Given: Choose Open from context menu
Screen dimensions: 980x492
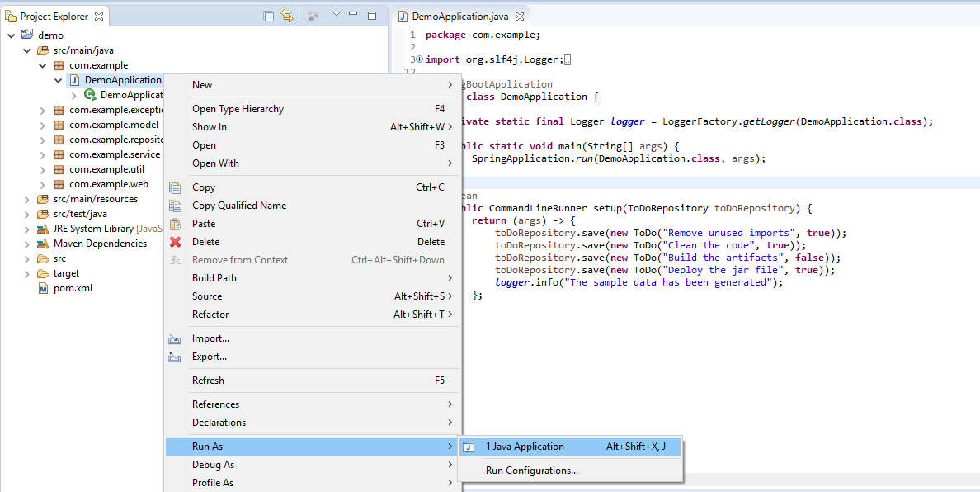Looking at the screenshot, I should pos(313,145).
